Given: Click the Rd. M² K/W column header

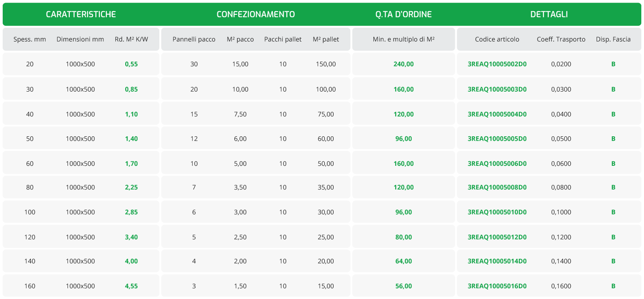Looking at the screenshot, I should point(131,39).
